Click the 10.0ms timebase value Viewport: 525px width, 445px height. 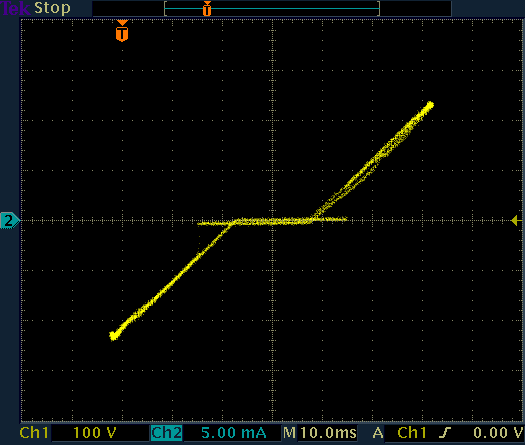(x=328, y=433)
